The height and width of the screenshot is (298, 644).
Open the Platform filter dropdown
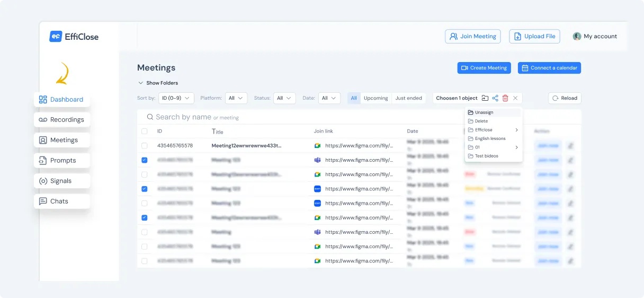coord(236,98)
